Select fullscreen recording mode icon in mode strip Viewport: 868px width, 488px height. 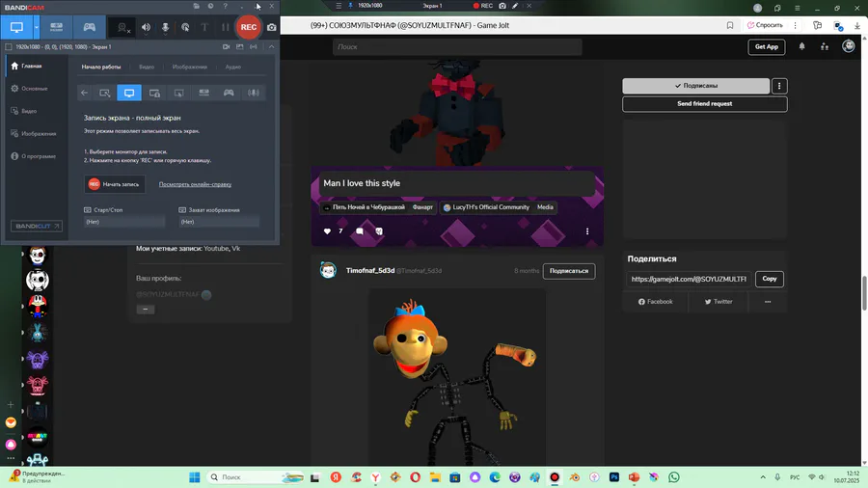[129, 93]
